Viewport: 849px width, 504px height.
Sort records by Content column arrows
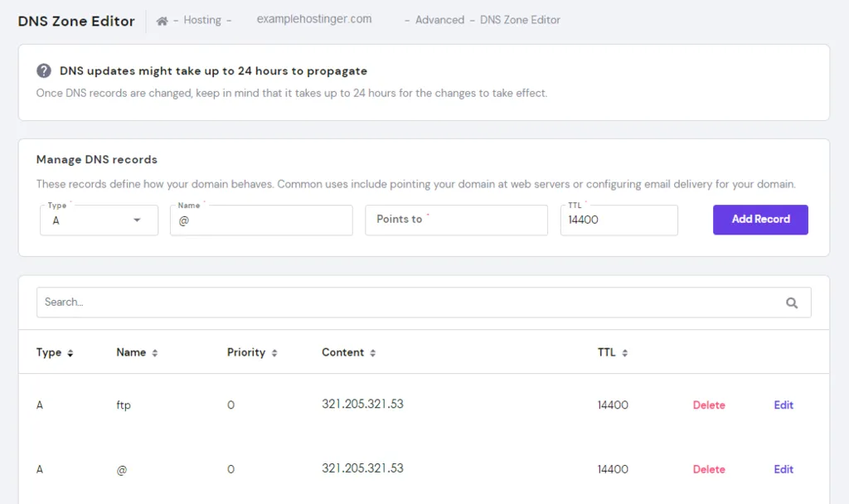(x=373, y=353)
